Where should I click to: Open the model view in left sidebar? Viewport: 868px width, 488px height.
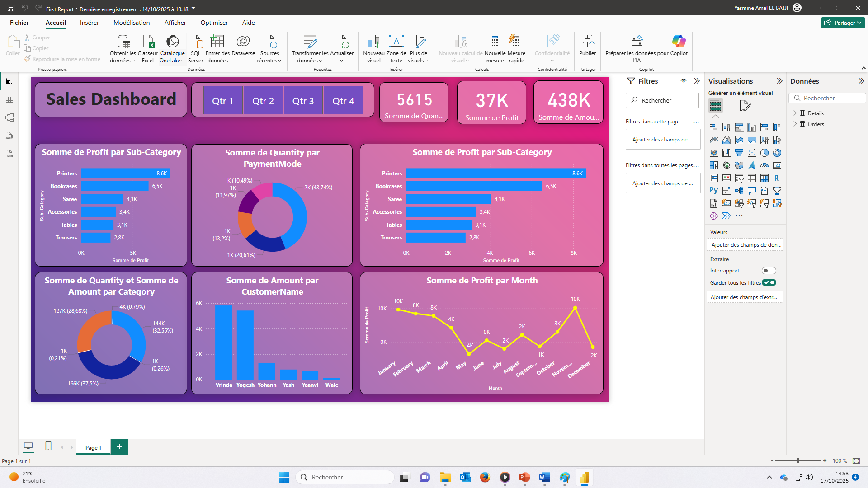(x=9, y=117)
